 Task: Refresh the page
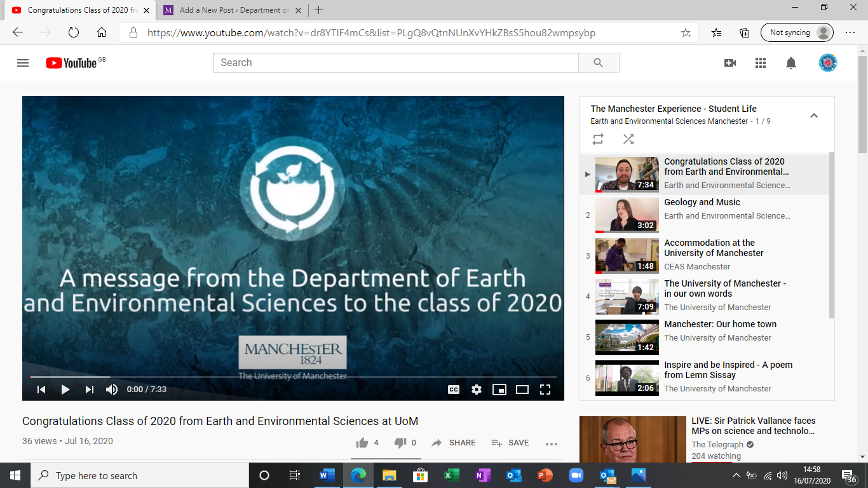tap(73, 33)
